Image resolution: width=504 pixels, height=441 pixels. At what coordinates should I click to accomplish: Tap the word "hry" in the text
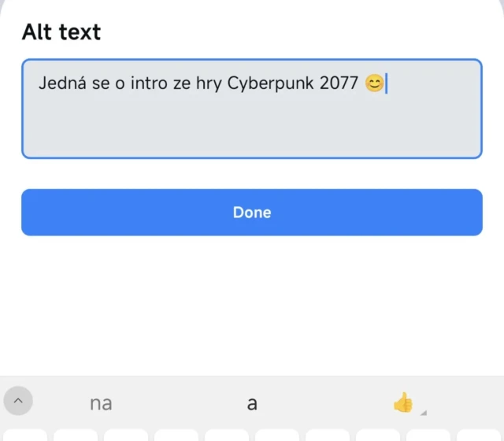click(209, 83)
